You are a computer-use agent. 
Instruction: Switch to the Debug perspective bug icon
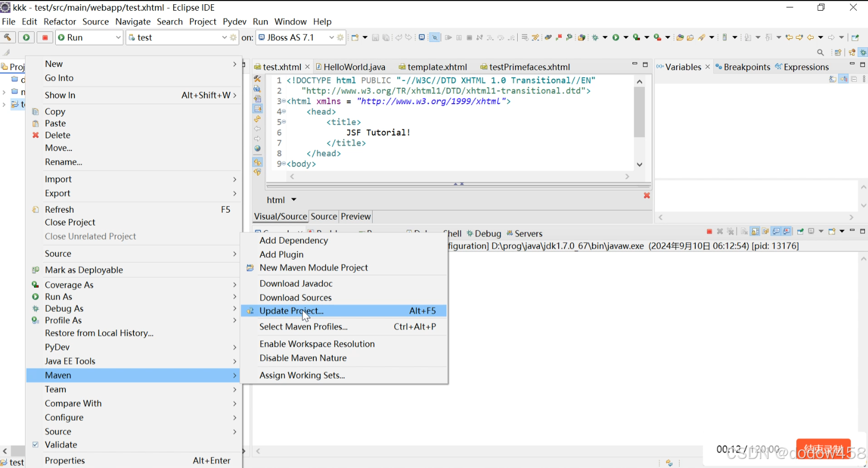tap(863, 52)
